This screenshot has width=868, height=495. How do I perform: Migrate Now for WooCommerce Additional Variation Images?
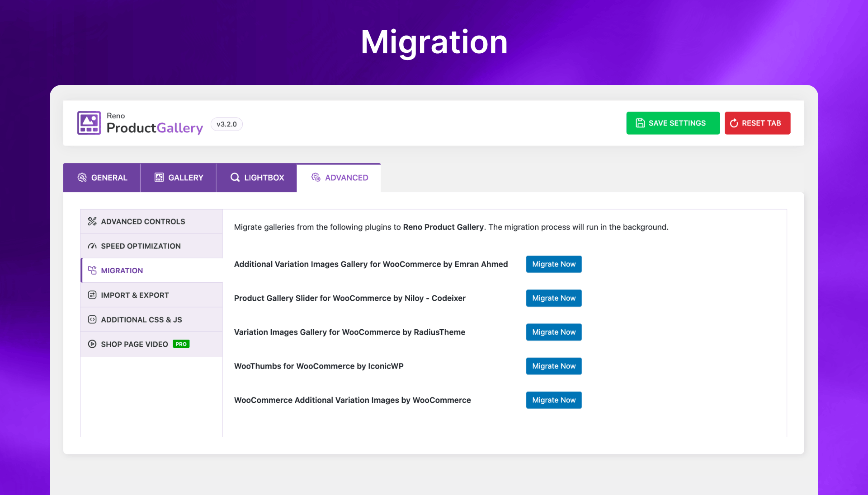click(554, 400)
